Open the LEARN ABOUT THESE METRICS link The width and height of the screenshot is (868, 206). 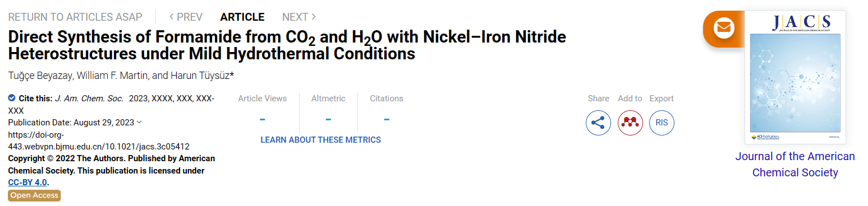point(320,140)
